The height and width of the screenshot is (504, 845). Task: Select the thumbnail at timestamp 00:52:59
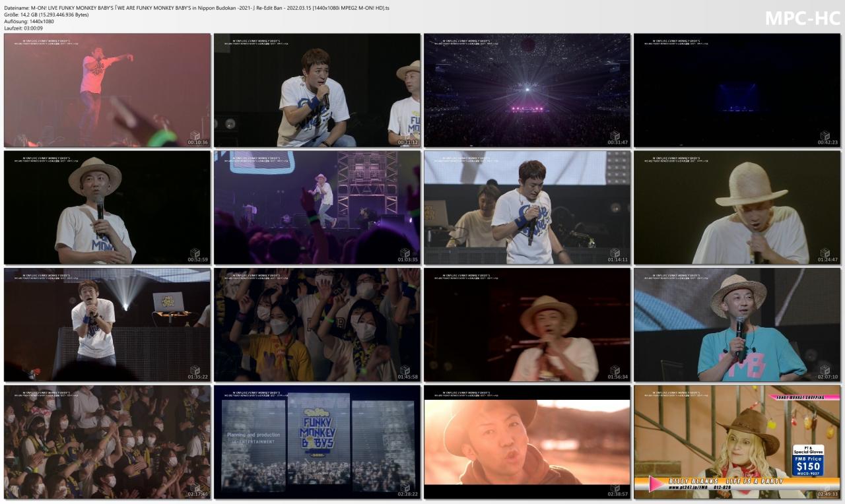[x=107, y=208]
